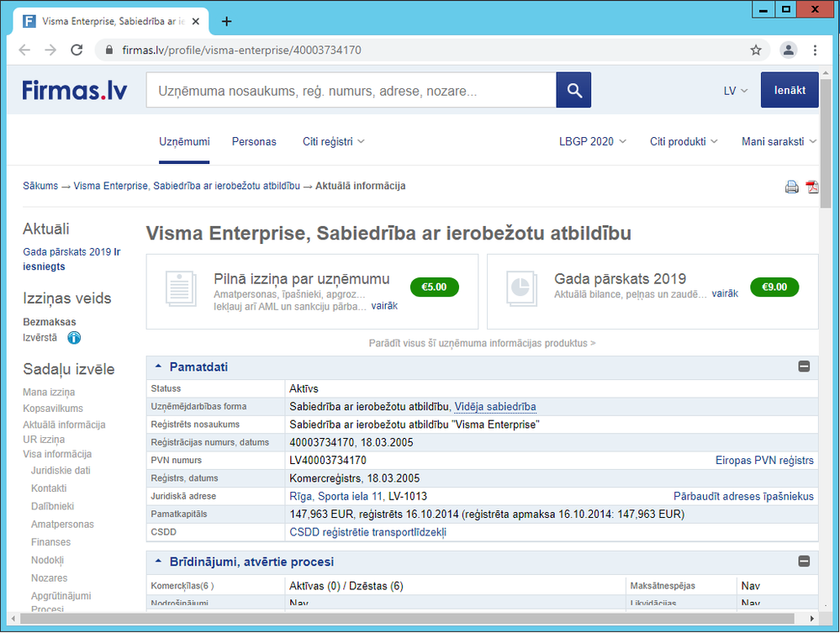
Task: Open Aktuālā informācija in sidebar
Action: (x=64, y=425)
